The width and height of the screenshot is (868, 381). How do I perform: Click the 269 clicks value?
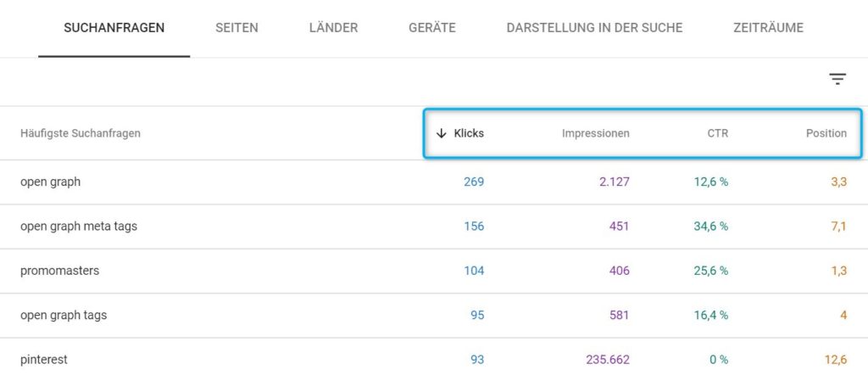[x=474, y=182]
